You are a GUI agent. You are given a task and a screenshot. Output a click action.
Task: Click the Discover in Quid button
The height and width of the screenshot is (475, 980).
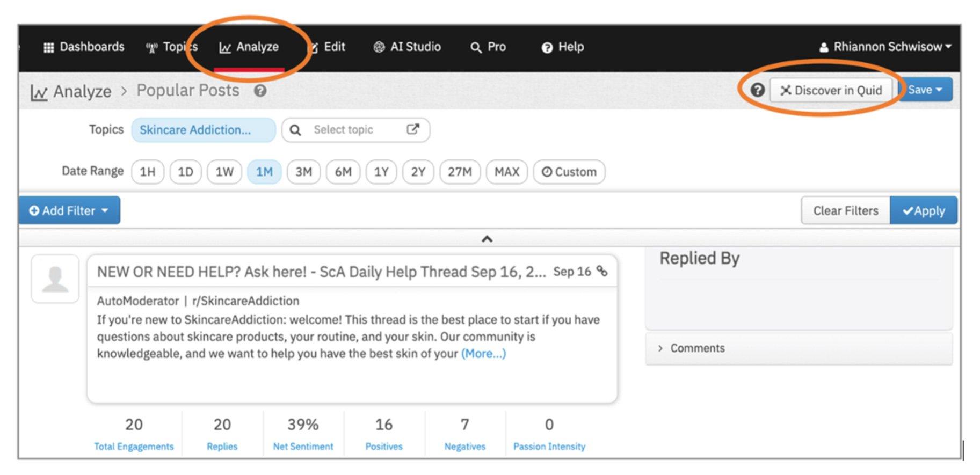pos(831,90)
